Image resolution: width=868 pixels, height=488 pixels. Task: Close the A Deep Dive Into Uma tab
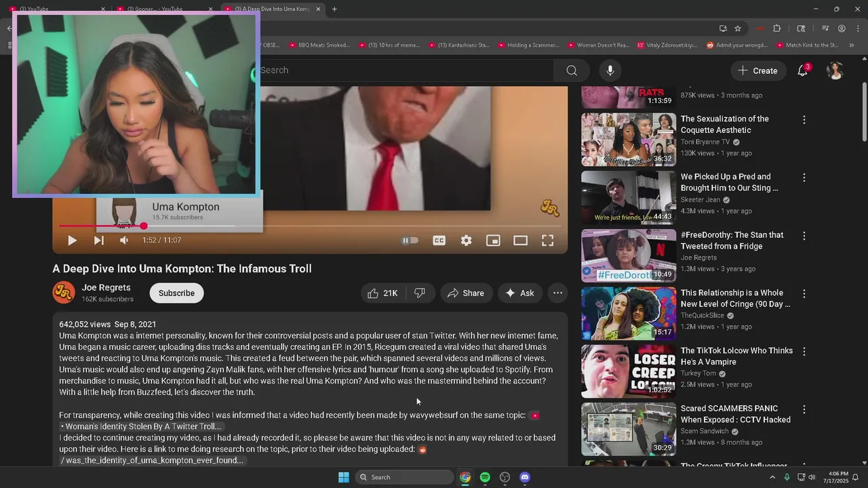pyautogui.click(x=318, y=9)
